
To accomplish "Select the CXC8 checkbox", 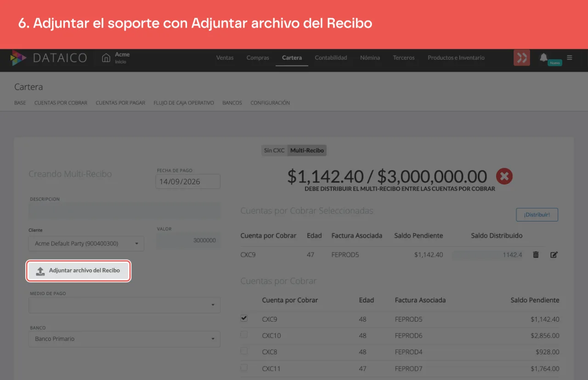I will click(x=244, y=351).
